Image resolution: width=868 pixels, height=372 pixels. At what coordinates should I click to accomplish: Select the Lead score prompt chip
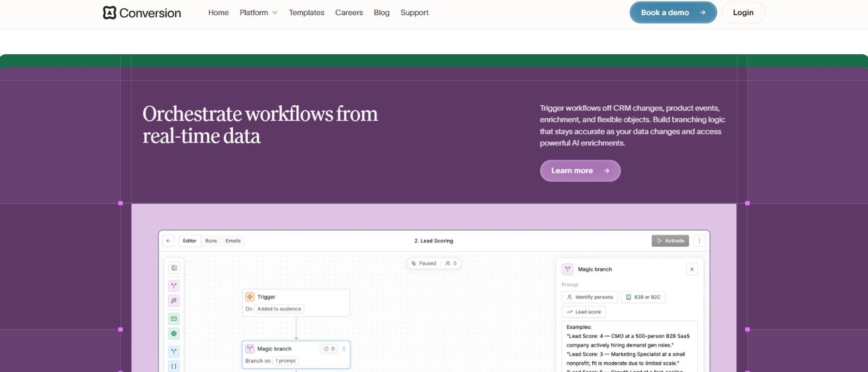pyautogui.click(x=584, y=312)
